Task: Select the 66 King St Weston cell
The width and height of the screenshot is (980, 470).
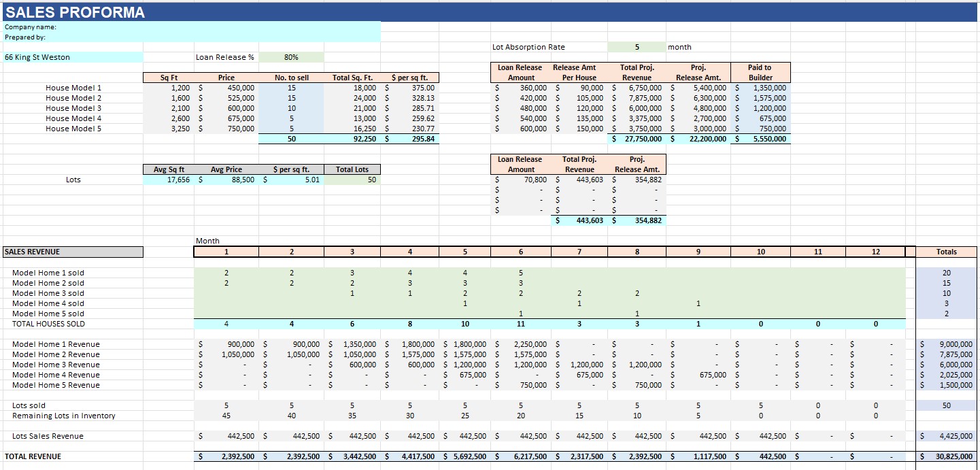Action: pyautogui.click(x=73, y=57)
